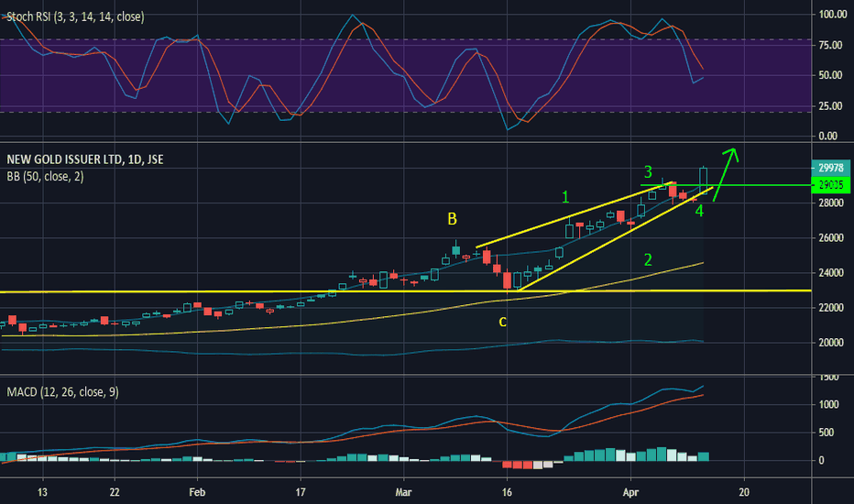The image size is (854, 504).
Task: Select the green wave label 2
Action: tap(648, 260)
